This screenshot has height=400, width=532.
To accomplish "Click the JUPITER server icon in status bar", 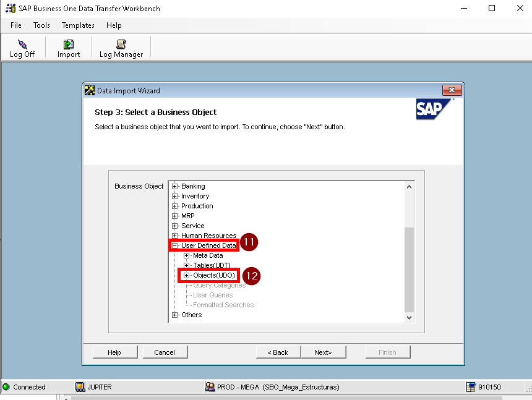I will tap(80, 387).
